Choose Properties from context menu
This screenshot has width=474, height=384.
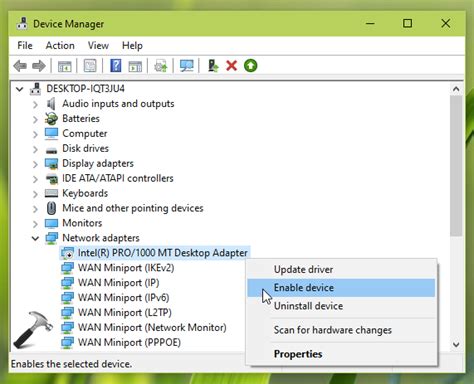[x=341, y=354]
